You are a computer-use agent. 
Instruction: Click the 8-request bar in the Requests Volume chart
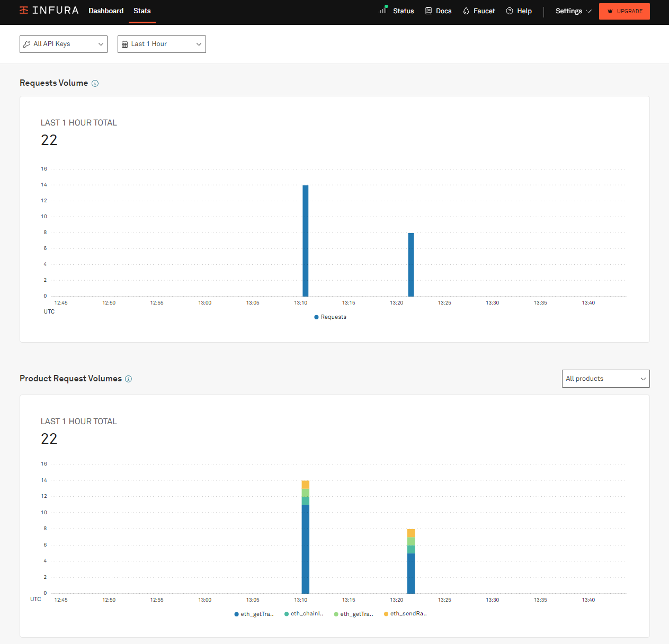411,265
